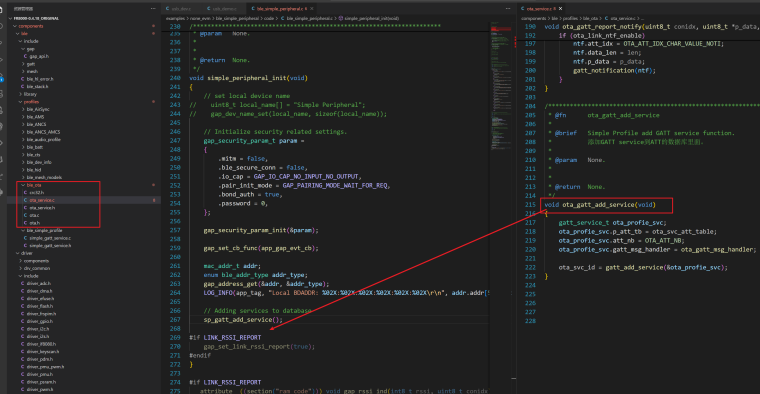
Task: Click 'profiles' breadcrumb in right editor
Action: (x=570, y=18)
